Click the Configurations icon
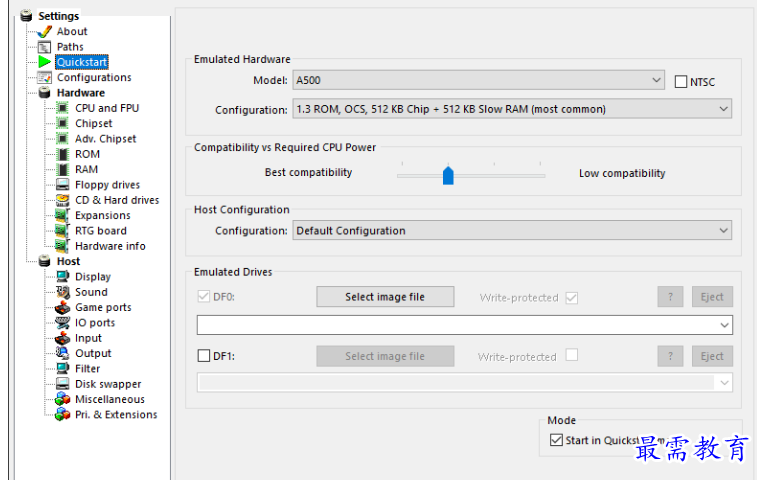Screen dimensions: 757x480 coord(44,77)
